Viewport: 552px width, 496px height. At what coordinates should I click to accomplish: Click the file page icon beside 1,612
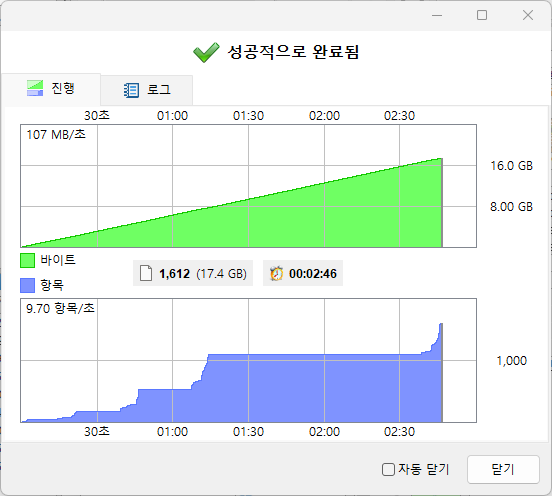pos(146,274)
